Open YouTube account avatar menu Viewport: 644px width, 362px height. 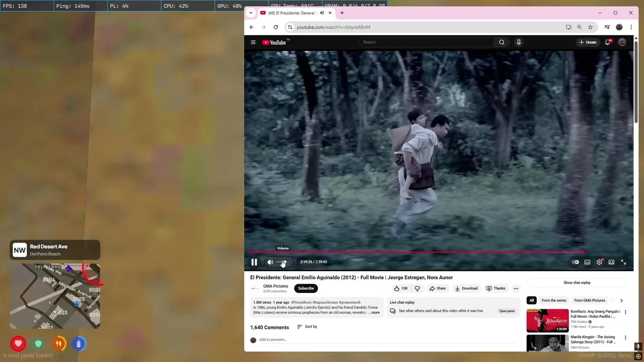622,42
